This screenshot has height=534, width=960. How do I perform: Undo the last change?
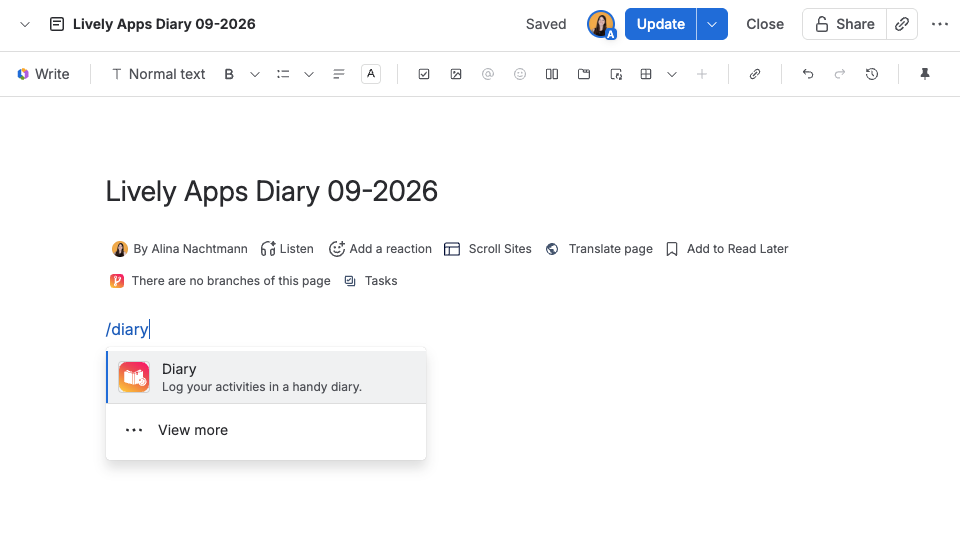click(808, 74)
